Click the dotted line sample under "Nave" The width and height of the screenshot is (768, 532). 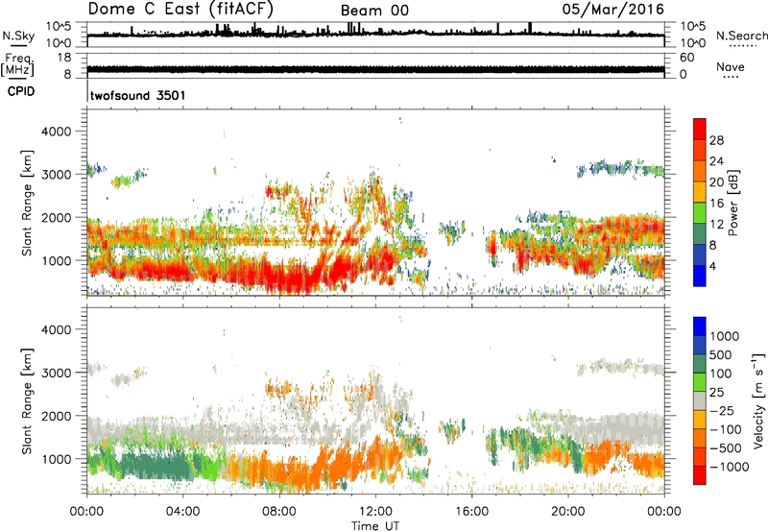(x=731, y=77)
